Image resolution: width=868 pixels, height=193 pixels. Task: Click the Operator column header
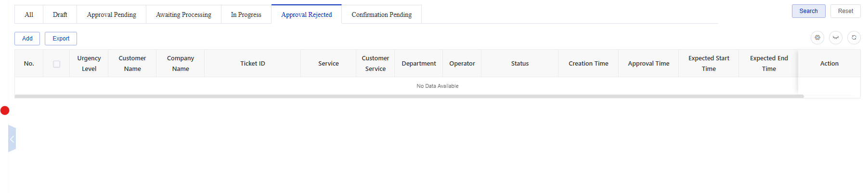coord(462,63)
